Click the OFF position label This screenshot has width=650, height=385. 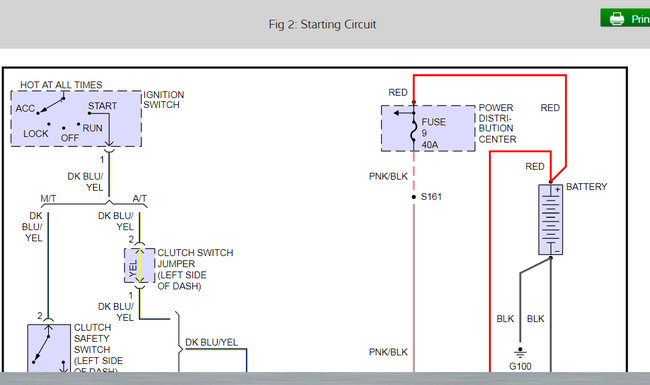[70, 138]
